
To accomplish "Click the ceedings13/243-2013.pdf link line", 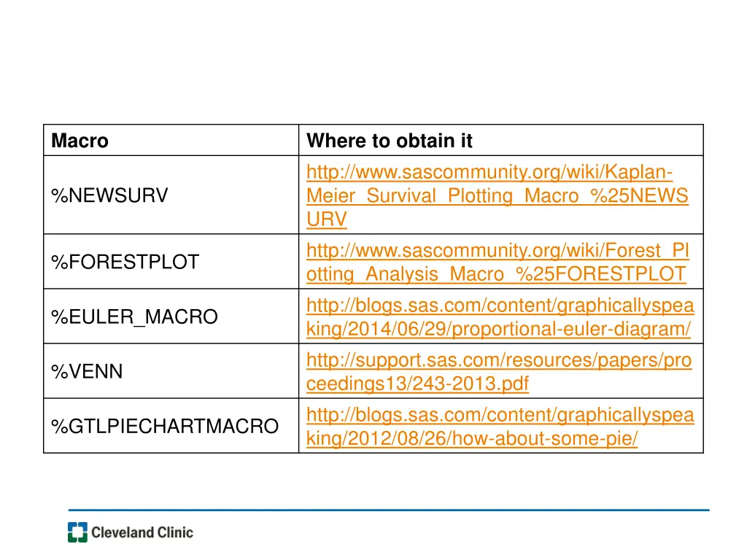I will (x=417, y=384).
